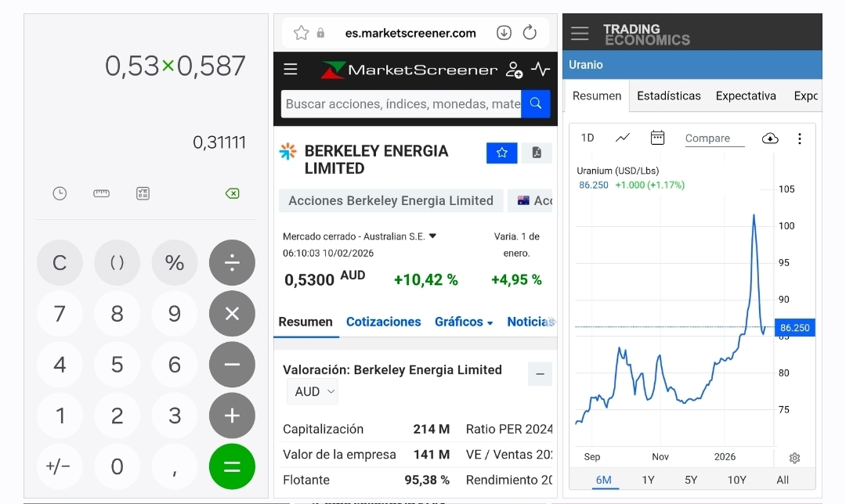Open calculator history clock icon
This screenshot has height=504, width=846.
[60, 193]
